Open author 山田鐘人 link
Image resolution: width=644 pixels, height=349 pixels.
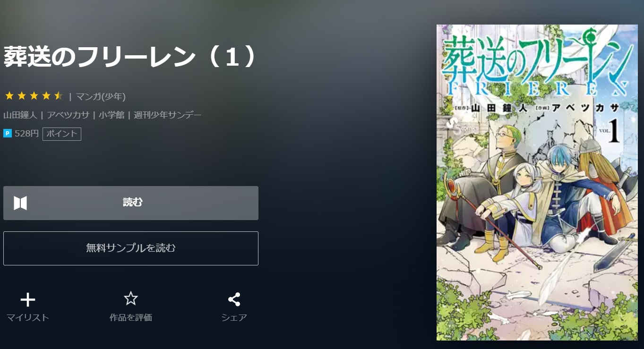click(x=20, y=115)
